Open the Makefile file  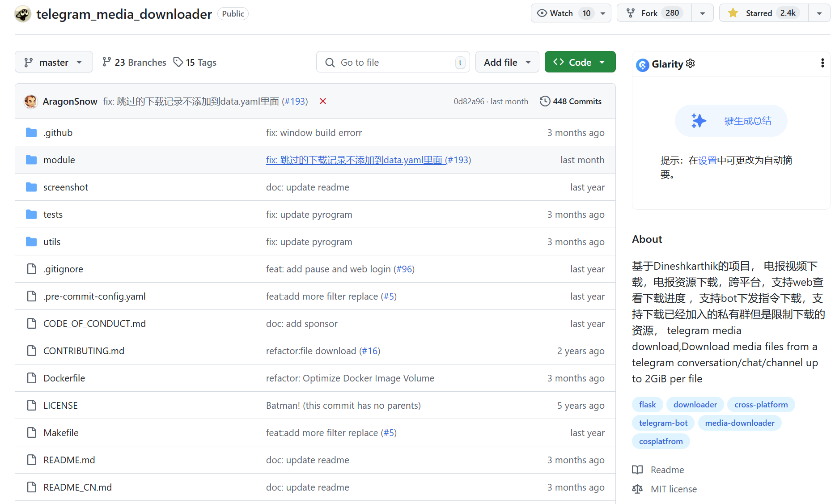coord(61,432)
